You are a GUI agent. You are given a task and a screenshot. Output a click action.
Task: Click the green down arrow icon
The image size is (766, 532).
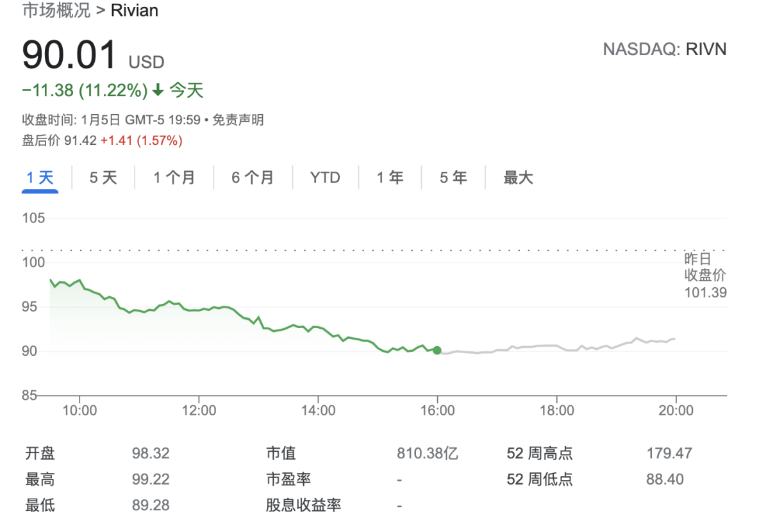158,91
